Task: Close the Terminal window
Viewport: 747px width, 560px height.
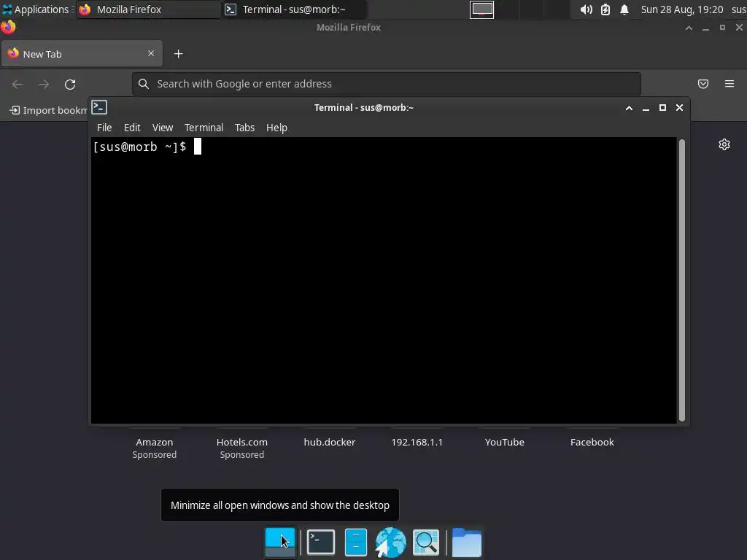Action: coord(679,108)
